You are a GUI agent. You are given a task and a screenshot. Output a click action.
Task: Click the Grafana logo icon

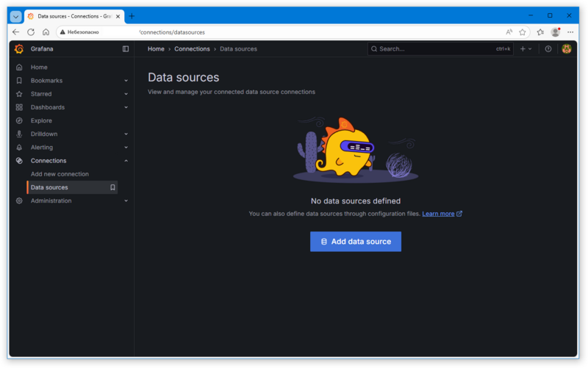point(19,48)
